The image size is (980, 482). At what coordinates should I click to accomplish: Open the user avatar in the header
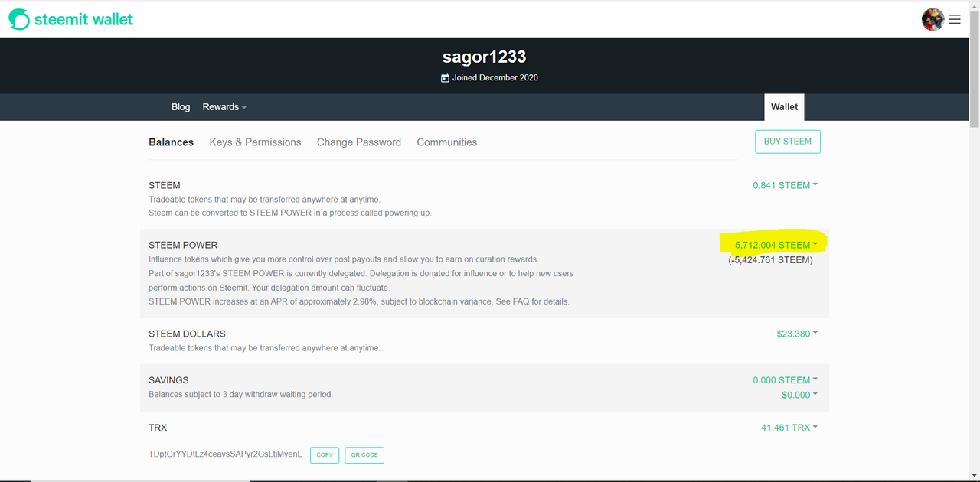(933, 19)
